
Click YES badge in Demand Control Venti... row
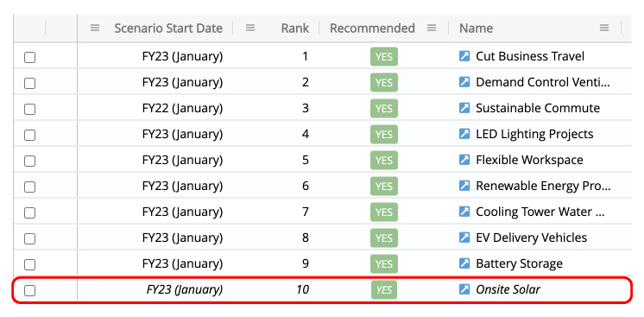[384, 83]
